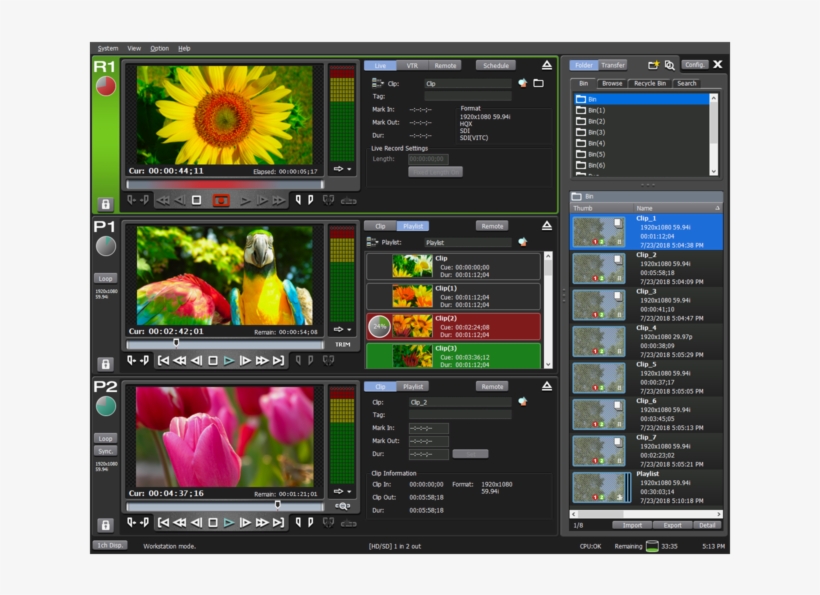Go to Mark In on P1

[131, 360]
